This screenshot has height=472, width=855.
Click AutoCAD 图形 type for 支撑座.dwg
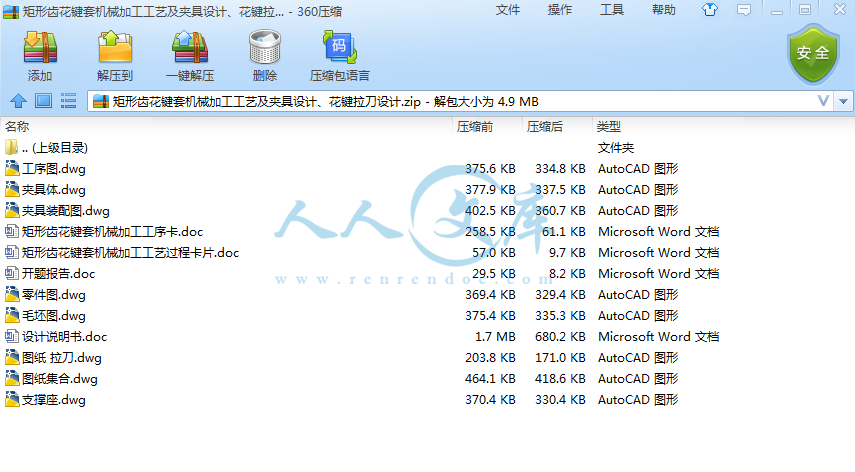pyautogui.click(x=638, y=400)
